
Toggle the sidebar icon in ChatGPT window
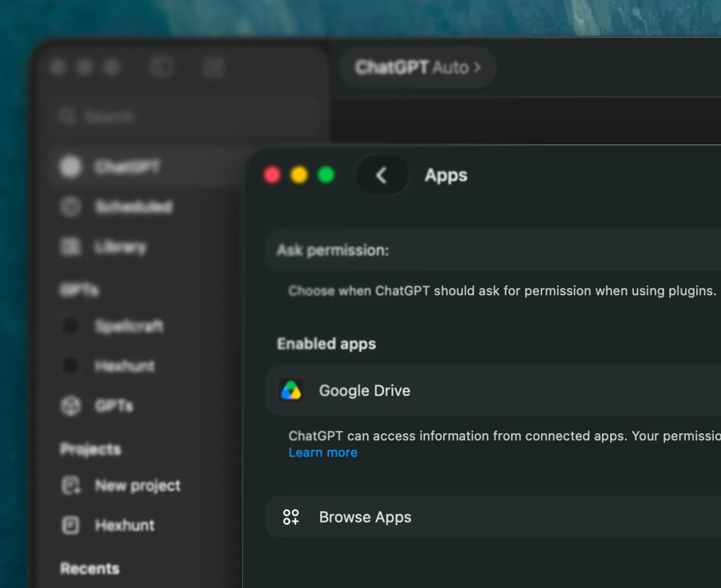click(x=162, y=67)
